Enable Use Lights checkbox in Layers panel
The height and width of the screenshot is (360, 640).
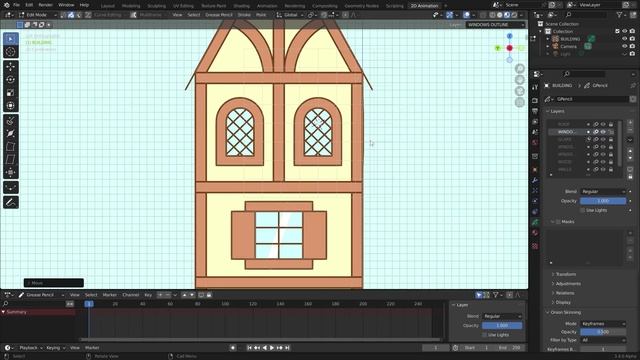582,210
